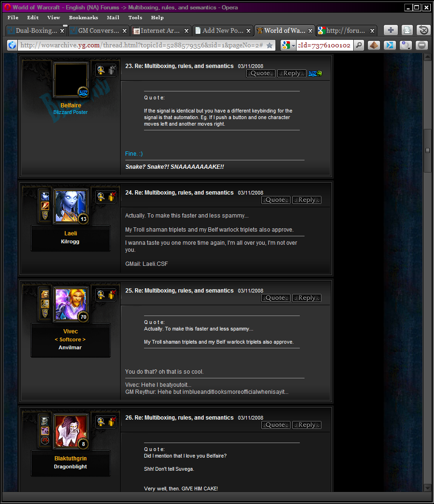Click Blaktuthgrin's Horde faction icon
434x504 pixels.
[x=45, y=440]
